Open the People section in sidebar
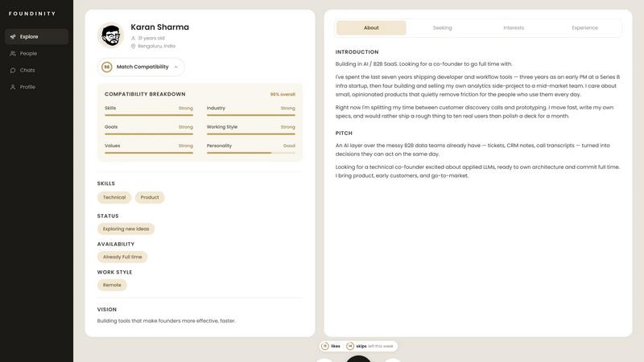 36,53
